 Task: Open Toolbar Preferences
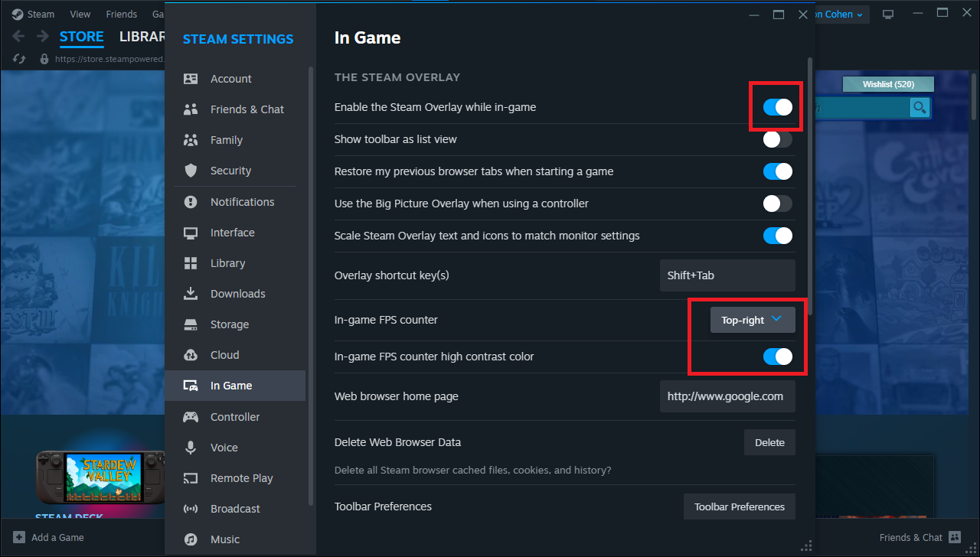[739, 507]
